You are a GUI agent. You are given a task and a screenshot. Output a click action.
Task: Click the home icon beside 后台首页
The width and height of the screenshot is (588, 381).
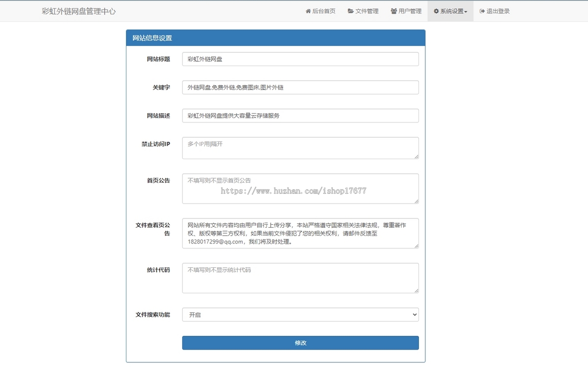coord(308,11)
